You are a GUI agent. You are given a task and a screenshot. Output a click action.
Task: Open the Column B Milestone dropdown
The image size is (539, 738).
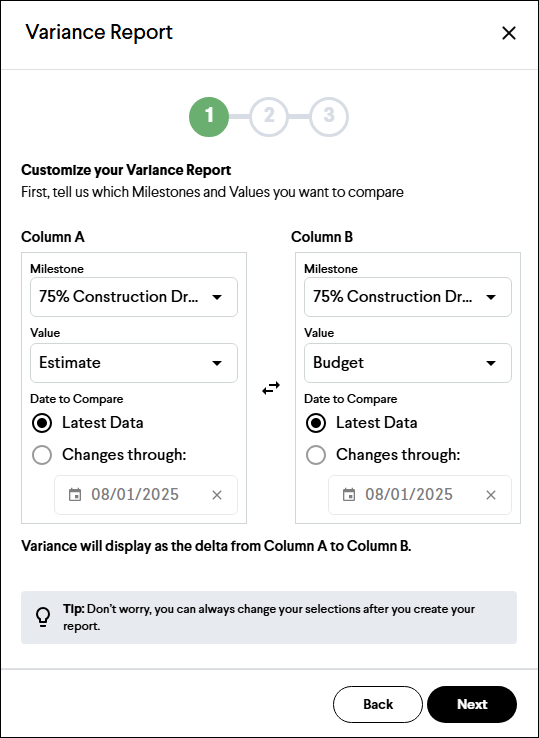coord(408,297)
